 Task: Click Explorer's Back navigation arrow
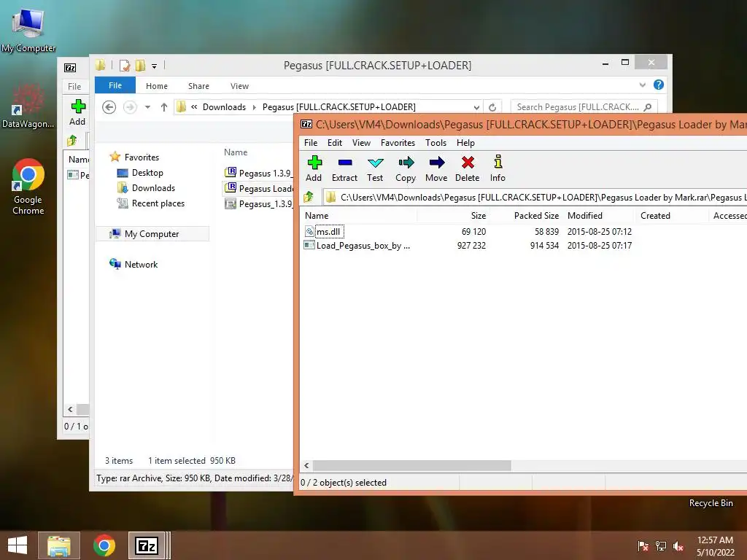[109, 107]
